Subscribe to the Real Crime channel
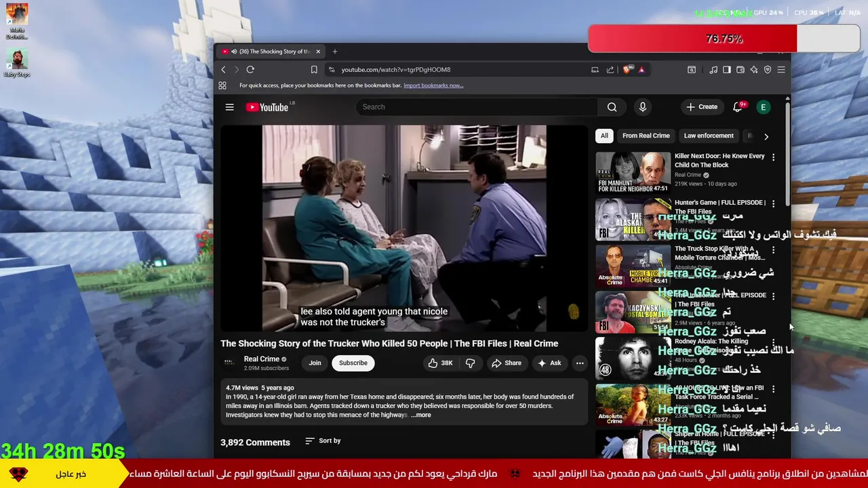Viewport: 868px width, 488px height. [x=353, y=363]
